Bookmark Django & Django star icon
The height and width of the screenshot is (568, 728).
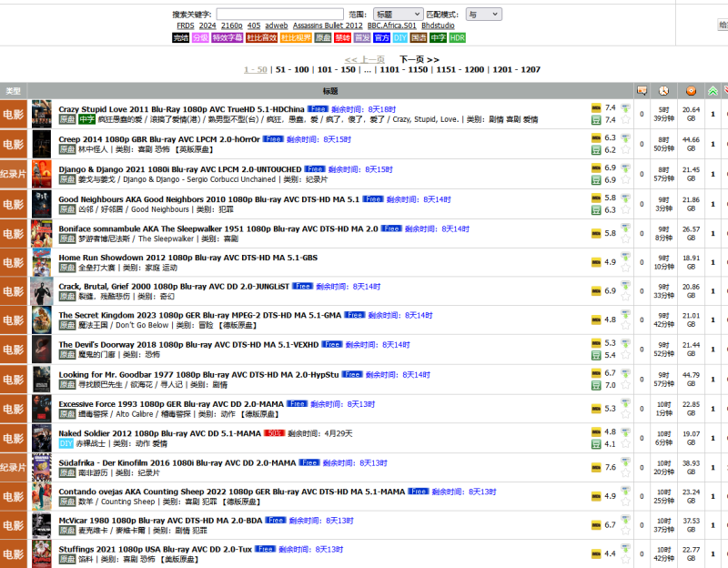[626, 179]
